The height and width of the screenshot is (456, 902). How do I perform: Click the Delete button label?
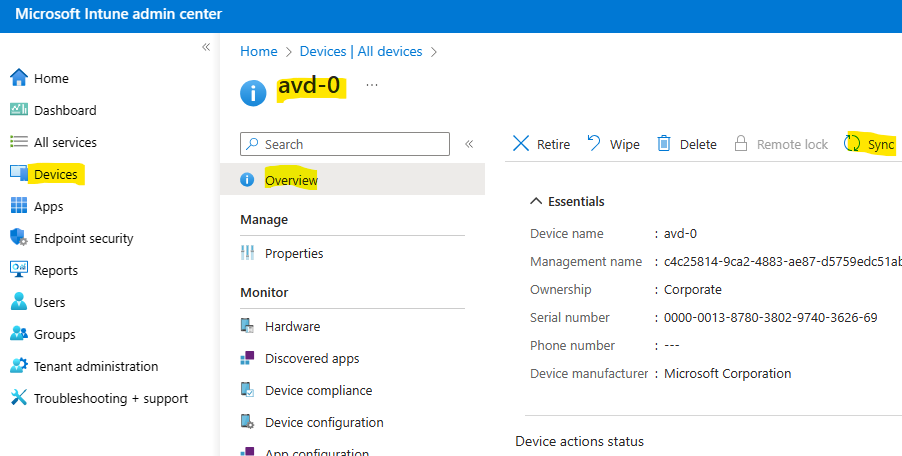(x=698, y=145)
